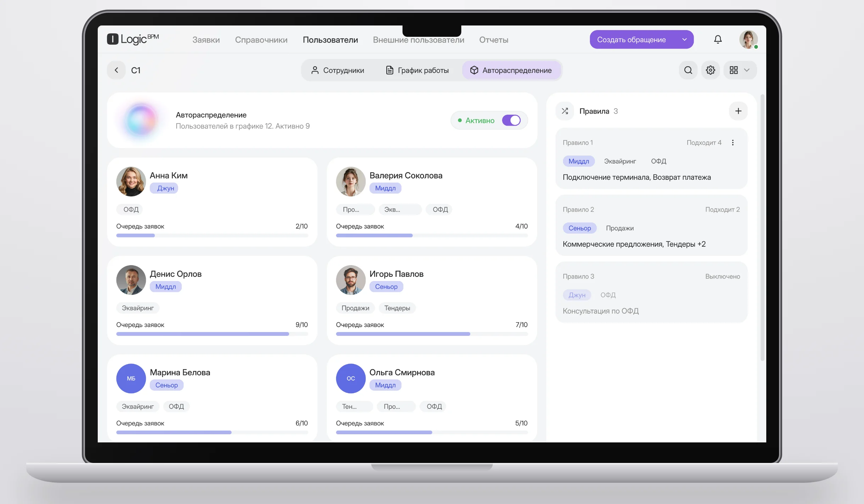Image resolution: width=864 pixels, height=504 pixels.
Task: Open the Заявки menu
Action: pos(206,40)
